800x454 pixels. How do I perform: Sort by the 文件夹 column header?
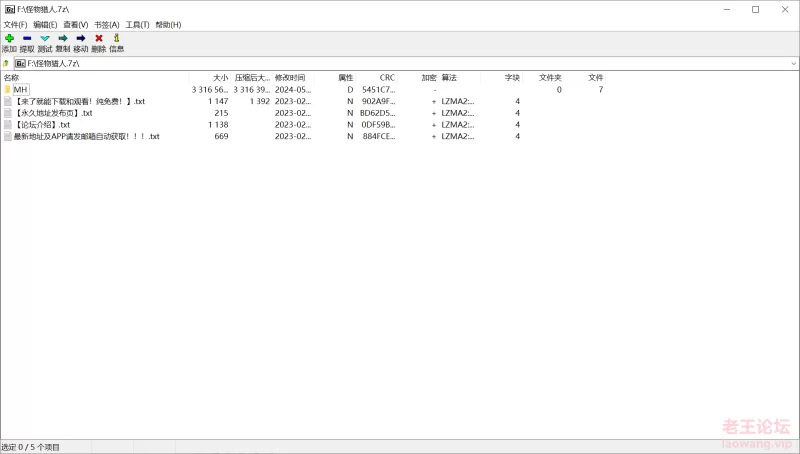coord(543,78)
